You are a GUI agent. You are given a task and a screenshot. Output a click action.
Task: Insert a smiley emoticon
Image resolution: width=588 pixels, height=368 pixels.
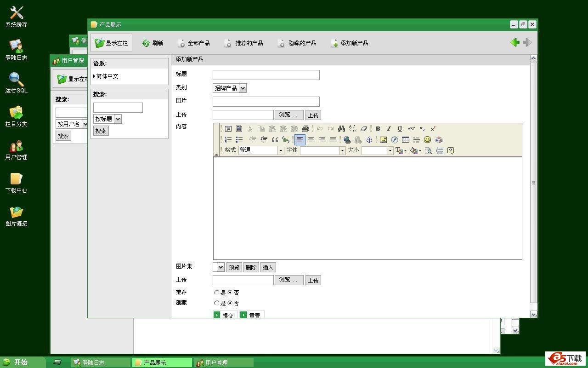pyautogui.click(x=427, y=140)
